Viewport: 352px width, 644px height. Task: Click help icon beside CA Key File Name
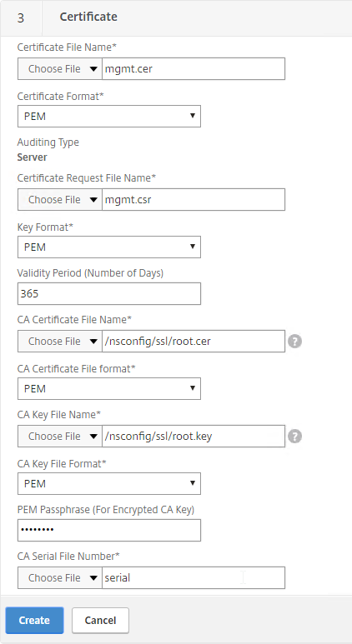(x=294, y=437)
